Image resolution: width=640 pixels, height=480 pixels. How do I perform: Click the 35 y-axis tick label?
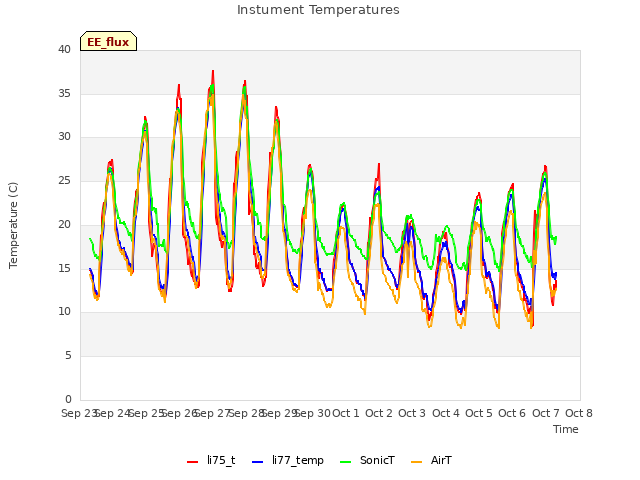(64, 93)
